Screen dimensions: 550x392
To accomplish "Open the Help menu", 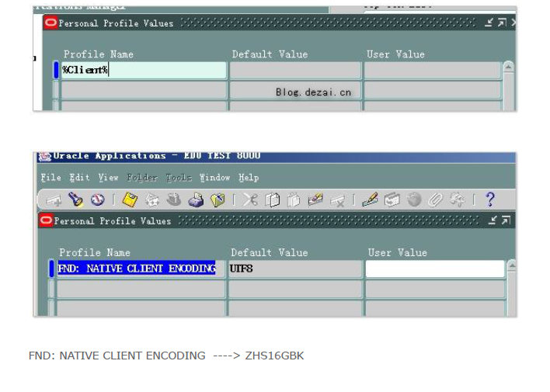I will tap(249, 178).
